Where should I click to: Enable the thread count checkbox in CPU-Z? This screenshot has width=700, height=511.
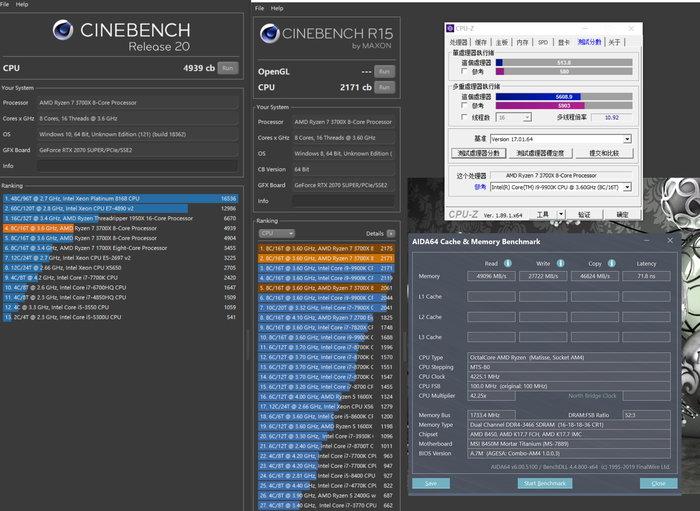464,117
